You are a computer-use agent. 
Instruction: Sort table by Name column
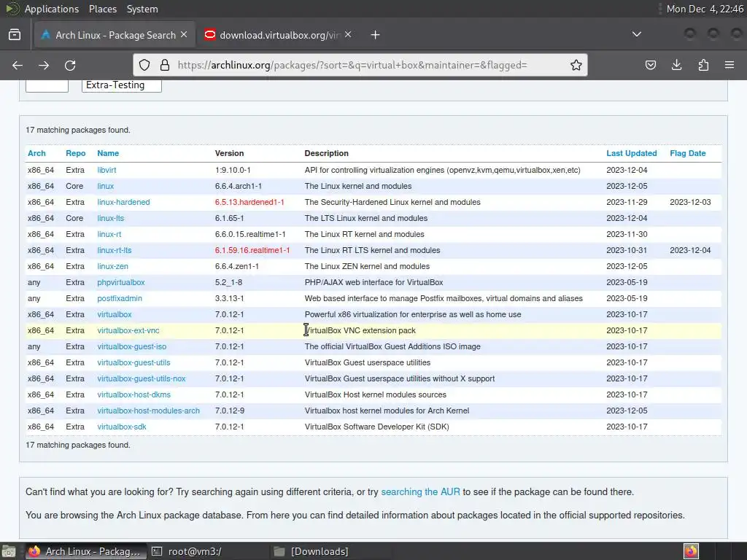[x=108, y=153]
